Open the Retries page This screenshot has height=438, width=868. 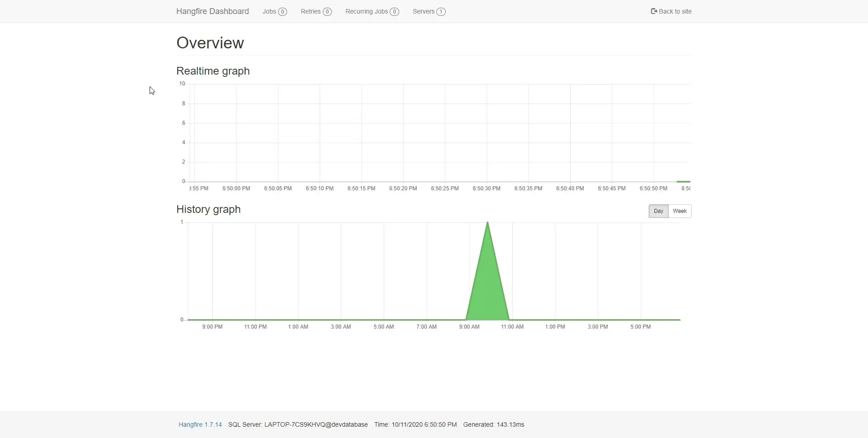(311, 11)
